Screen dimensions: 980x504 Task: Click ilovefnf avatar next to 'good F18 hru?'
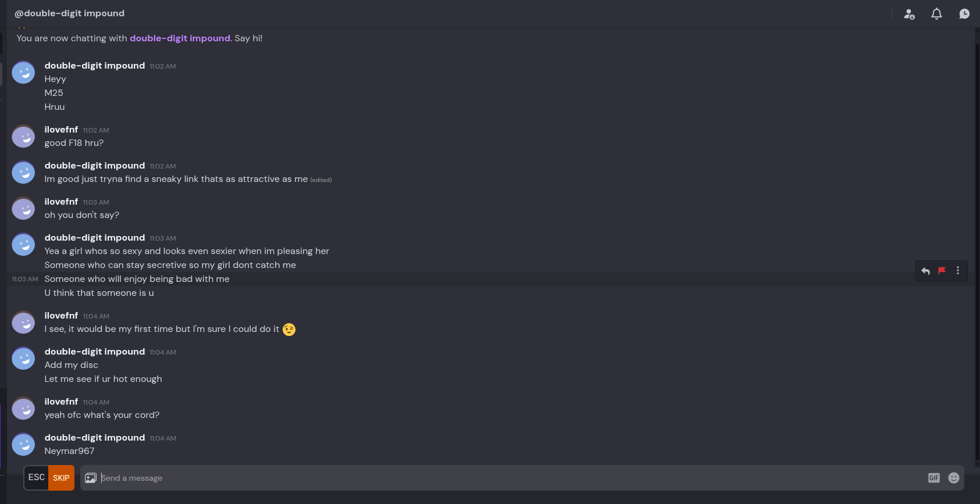[x=24, y=137]
